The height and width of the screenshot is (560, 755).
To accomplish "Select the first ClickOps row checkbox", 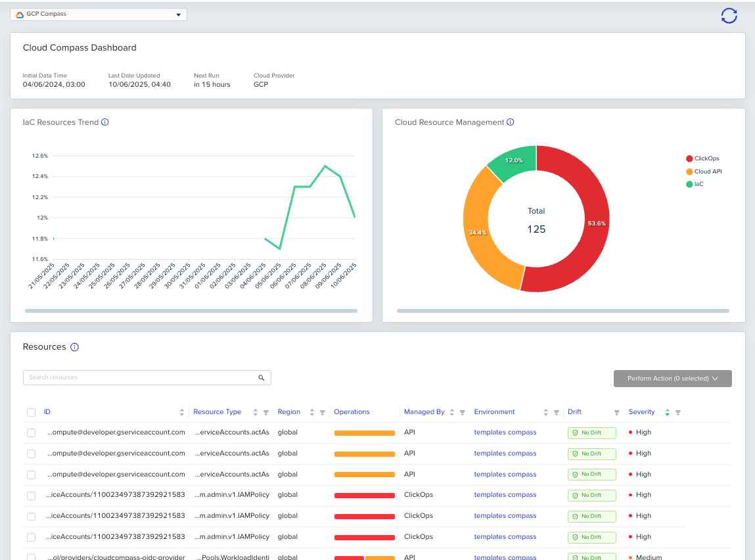I will click(31, 495).
